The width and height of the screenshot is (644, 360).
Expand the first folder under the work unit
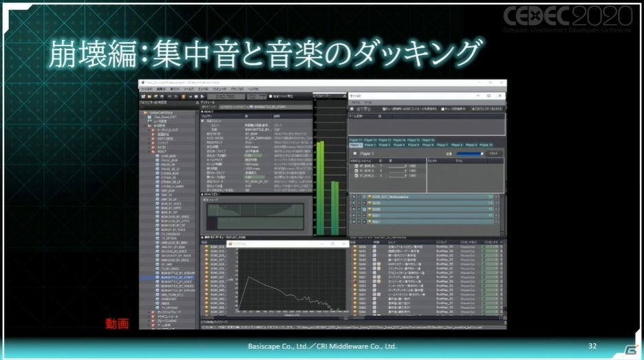click(150, 130)
